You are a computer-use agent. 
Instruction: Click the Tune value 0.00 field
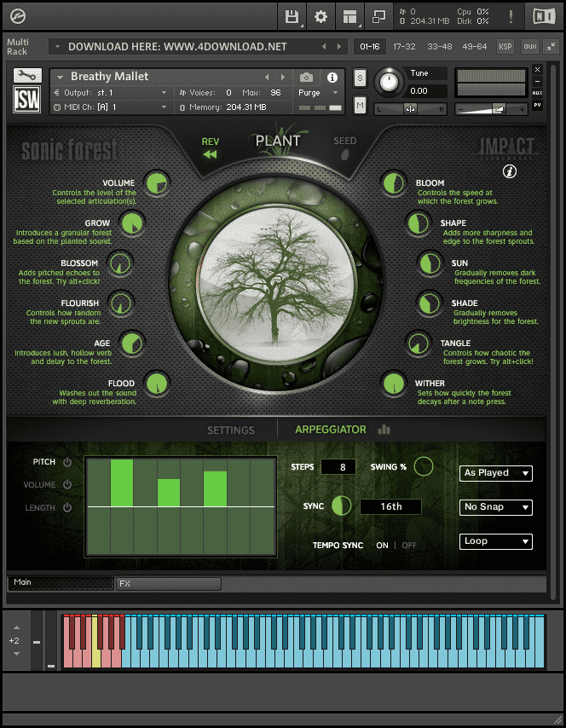tap(427, 91)
